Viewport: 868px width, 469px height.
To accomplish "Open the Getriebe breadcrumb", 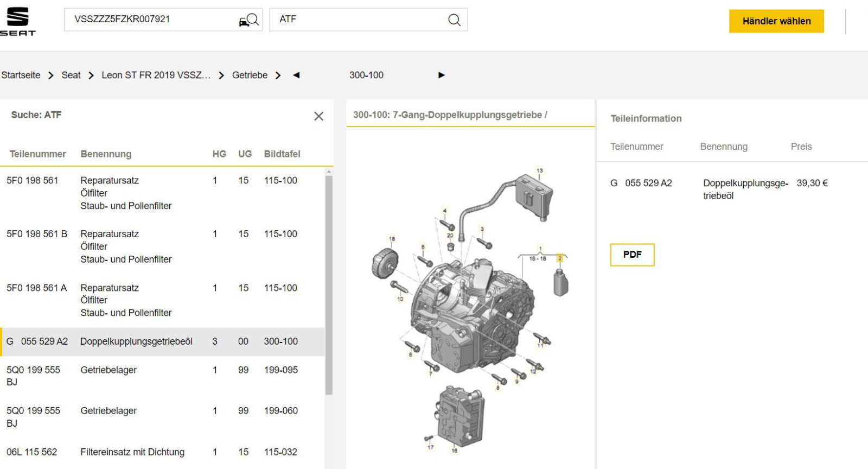I will click(x=250, y=75).
